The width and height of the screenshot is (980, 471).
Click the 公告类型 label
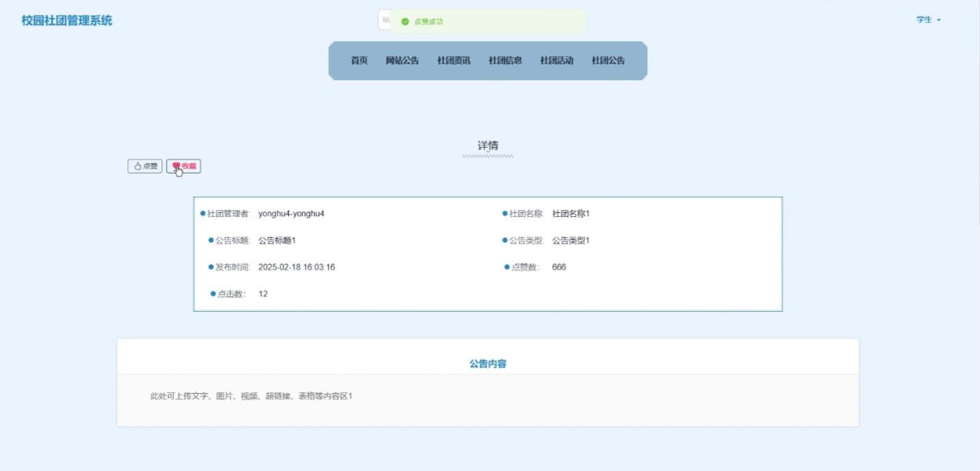click(527, 240)
